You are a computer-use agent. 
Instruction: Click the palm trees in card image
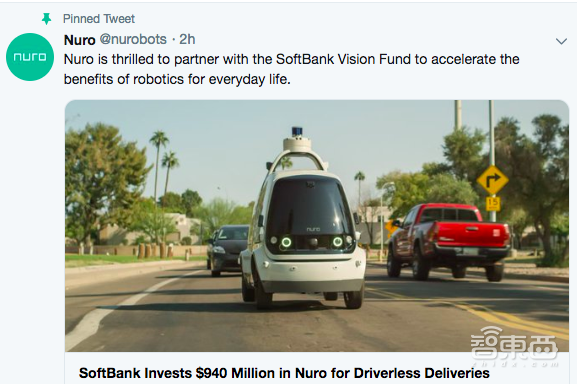[x=164, y=164]
